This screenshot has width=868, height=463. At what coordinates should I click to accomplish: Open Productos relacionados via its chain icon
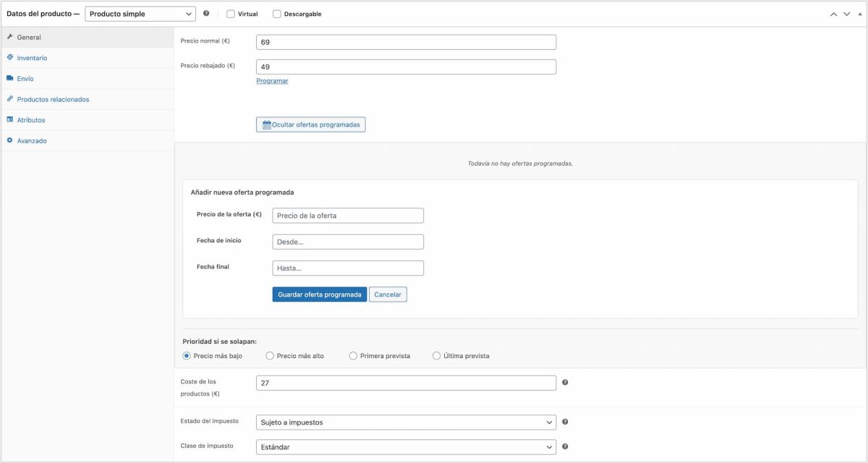coord(9,98)
